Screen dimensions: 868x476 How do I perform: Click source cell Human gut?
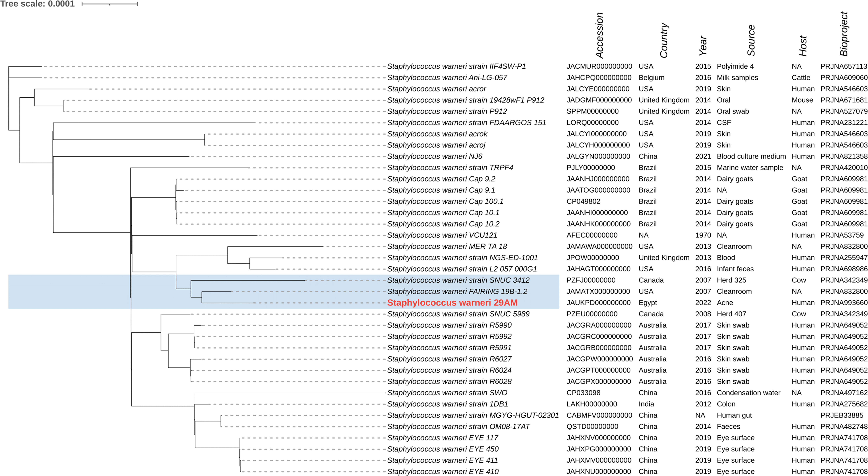(734, 415)
